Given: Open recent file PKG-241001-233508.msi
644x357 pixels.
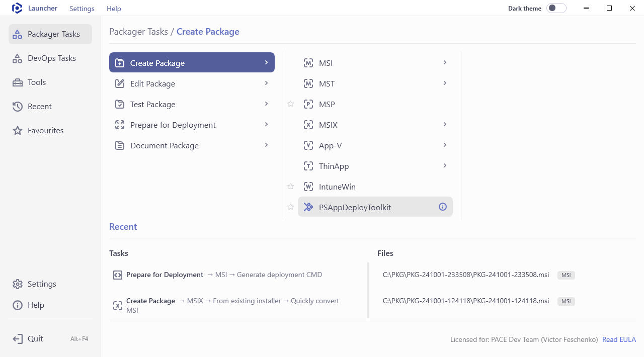Looking at the screenshot, I should coord(466,275).
